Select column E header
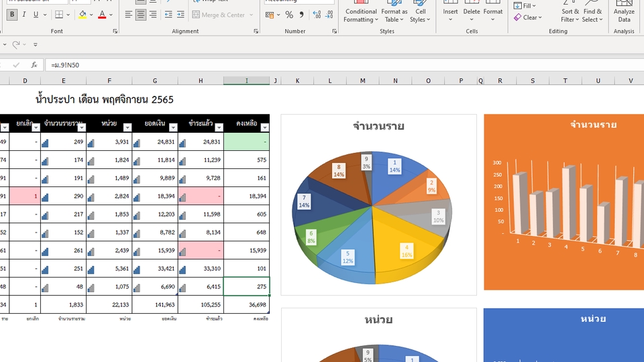This screenshot has width=644, height=362. click(x=63, y=81)
